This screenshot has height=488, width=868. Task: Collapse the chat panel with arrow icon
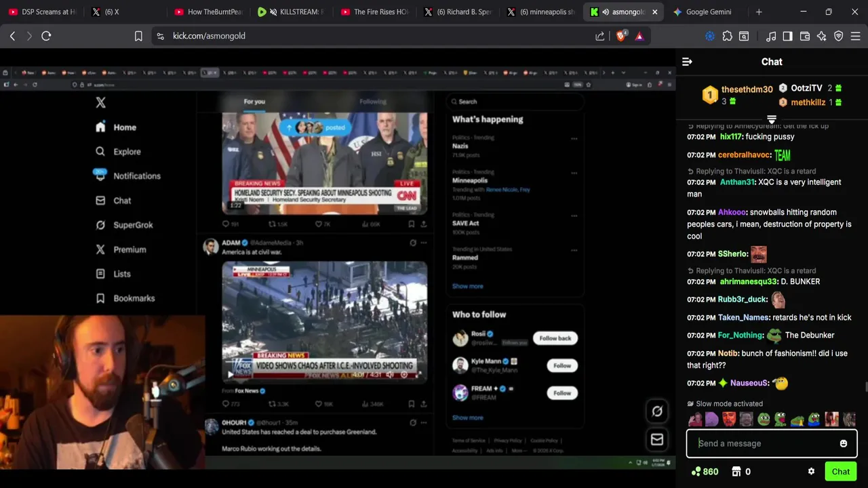[x=687, y=62]
